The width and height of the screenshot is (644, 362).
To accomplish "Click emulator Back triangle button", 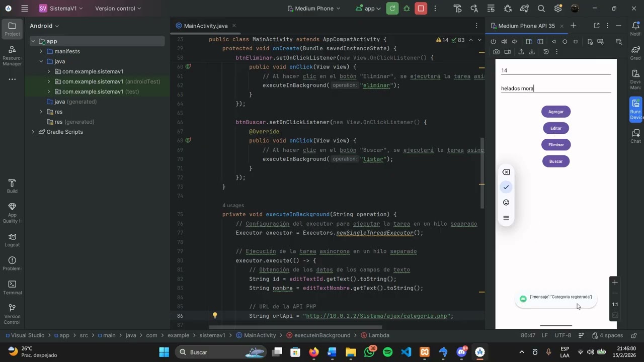I will (553, 42).
